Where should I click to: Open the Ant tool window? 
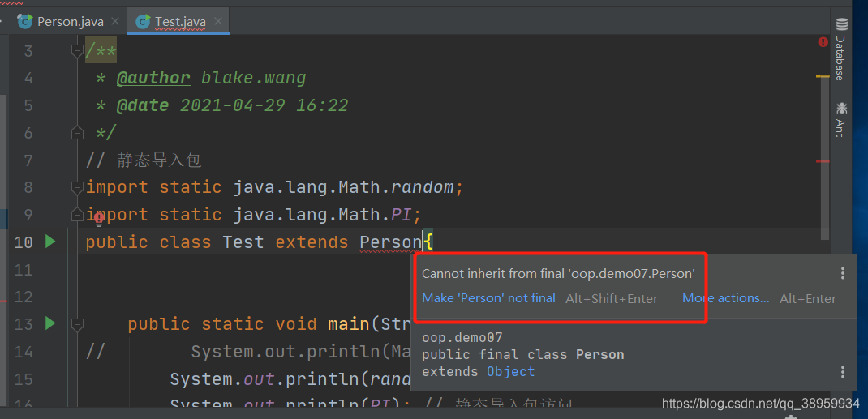pyautogui.click(x=841, y=119)
